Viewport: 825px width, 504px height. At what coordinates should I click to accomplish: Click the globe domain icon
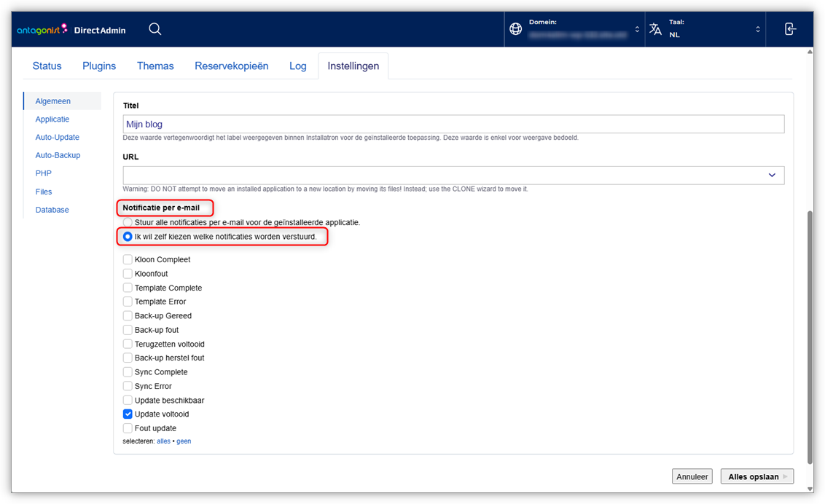point(516,29)
